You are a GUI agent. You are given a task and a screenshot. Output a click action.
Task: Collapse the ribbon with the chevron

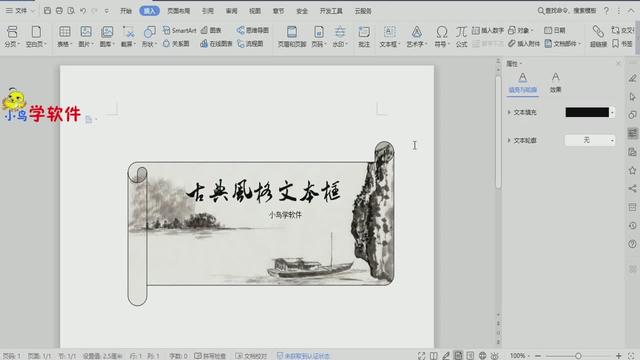coord(631,11)
